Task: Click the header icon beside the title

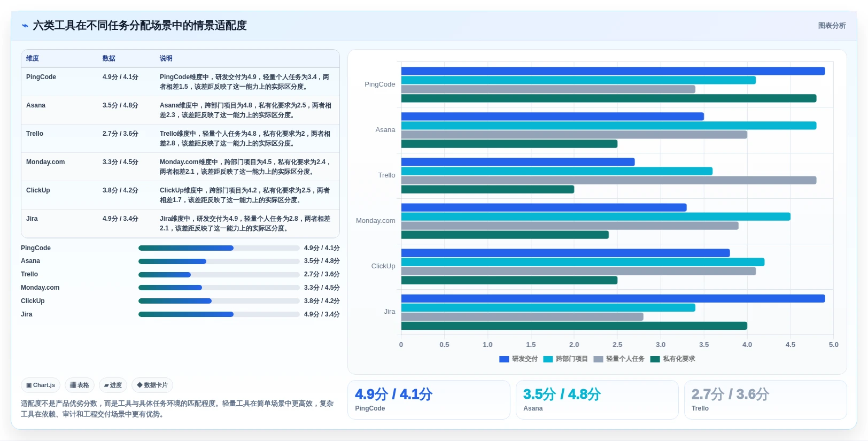Action: (x=25, y=26)
